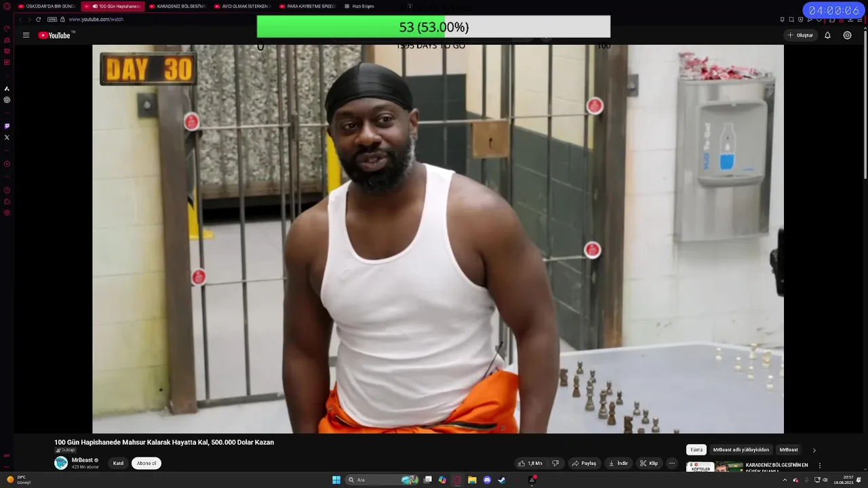
Task: Open Twitch icon in Opera sidebar
Action: tap(7, 126)
